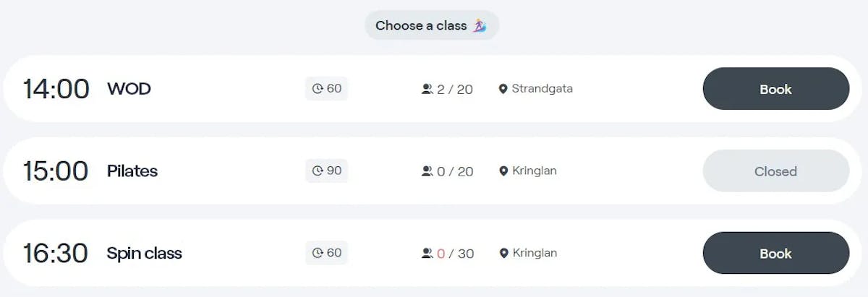868x297 pixels.
Task: Click the clock icon in the Pilates row
Action: (318, 171)
